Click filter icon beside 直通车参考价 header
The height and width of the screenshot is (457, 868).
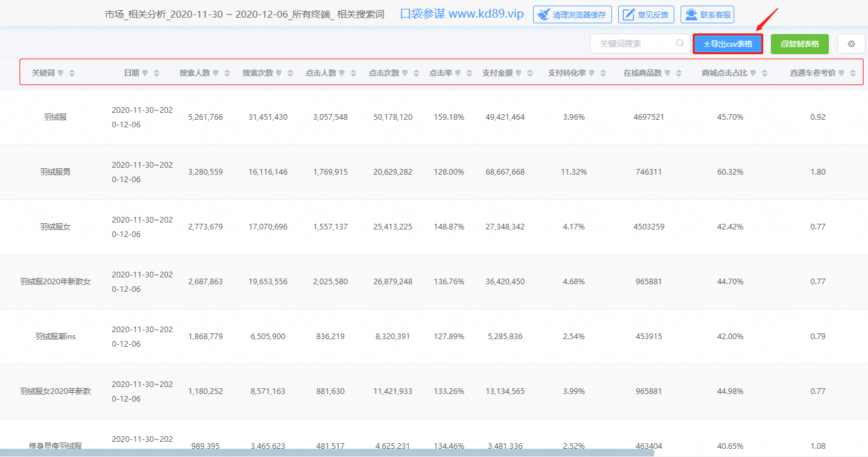[x=842, y=73]
